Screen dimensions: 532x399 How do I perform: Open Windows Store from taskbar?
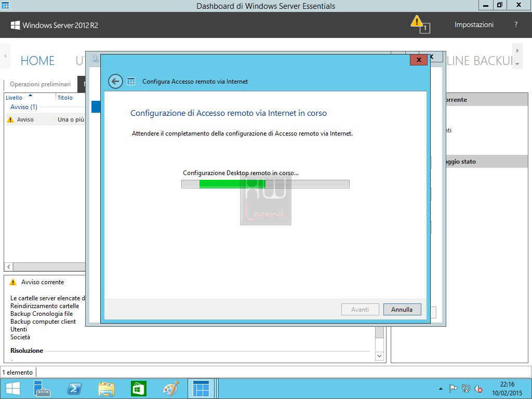tap(138, 389)
